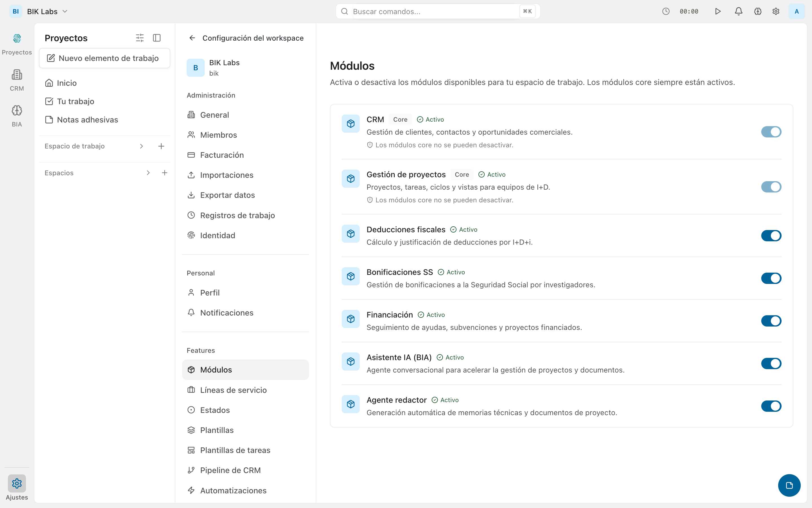Open Notas adhesivas in the sidebar
The image size is (812, 508).
pyautogui.click(x=104, y=120)
